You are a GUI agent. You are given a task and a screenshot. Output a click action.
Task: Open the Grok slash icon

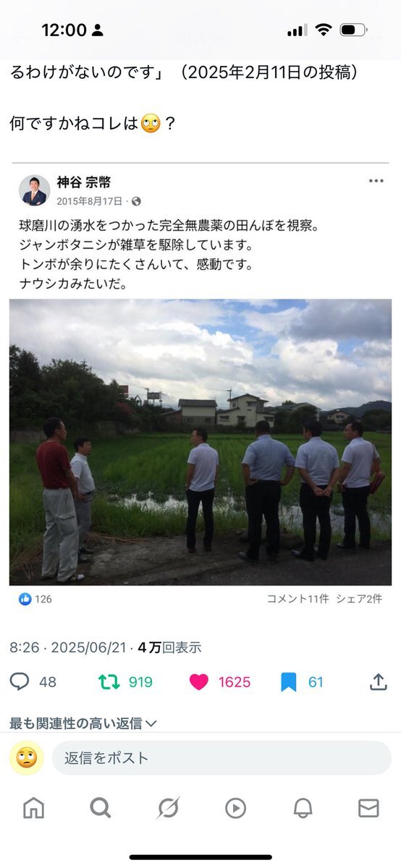click(x=168, y=808)
